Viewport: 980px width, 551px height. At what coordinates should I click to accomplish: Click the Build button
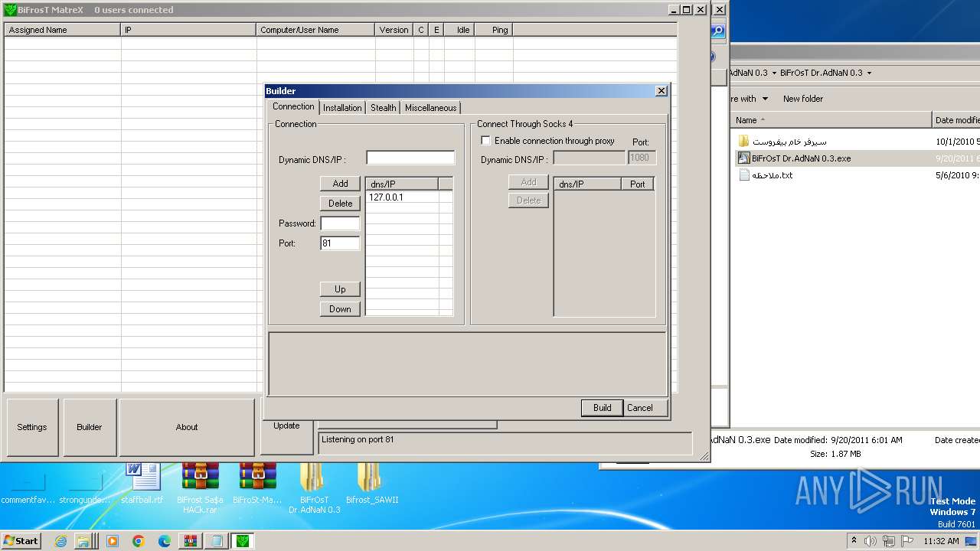603,408
